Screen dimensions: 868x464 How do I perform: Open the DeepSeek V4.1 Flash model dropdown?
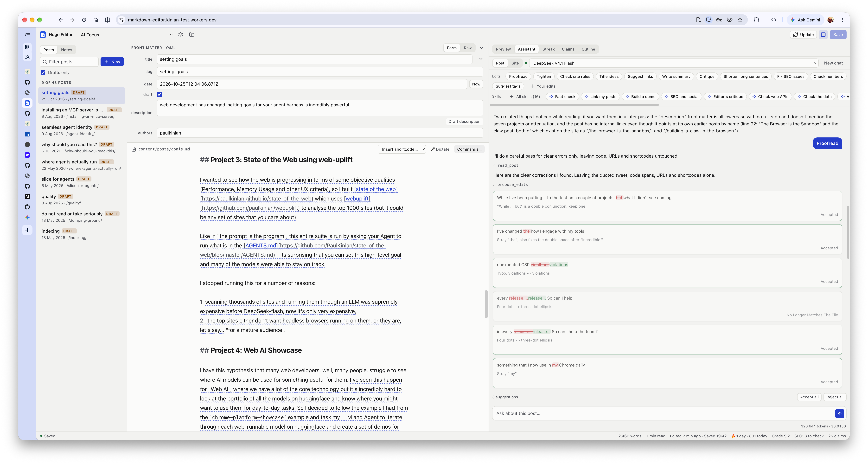pyautogui.click(x=674, y=63)
